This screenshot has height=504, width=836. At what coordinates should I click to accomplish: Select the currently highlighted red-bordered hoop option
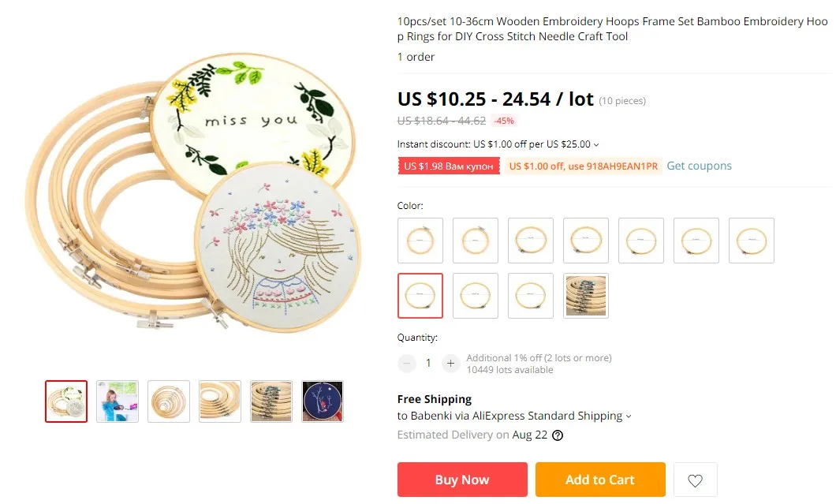(420, 296)
